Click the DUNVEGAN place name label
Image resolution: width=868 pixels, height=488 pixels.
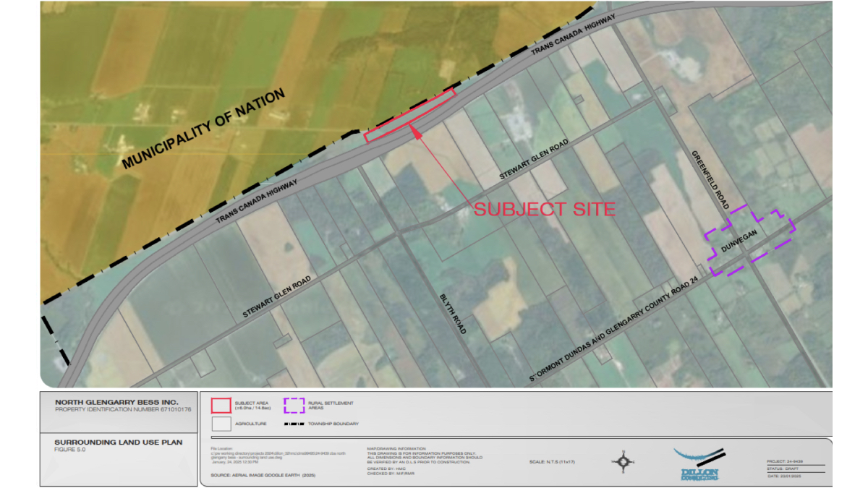[x=738, y=247]
